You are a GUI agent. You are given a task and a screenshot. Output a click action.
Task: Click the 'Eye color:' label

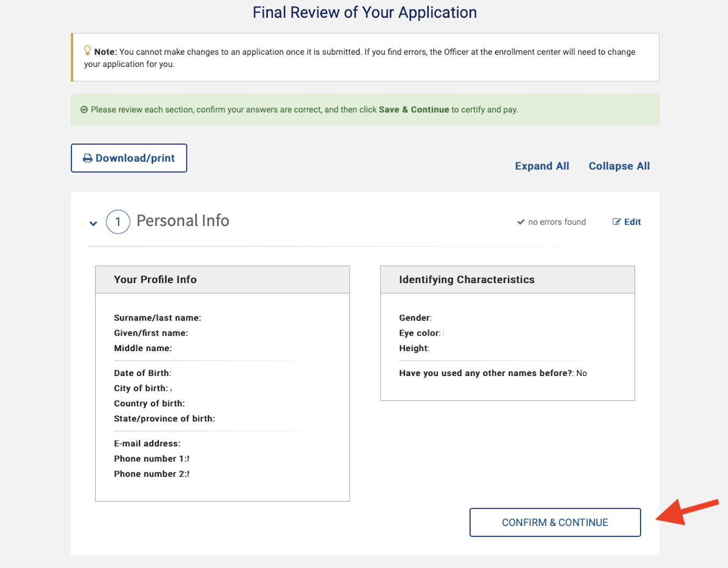(420, 333)
